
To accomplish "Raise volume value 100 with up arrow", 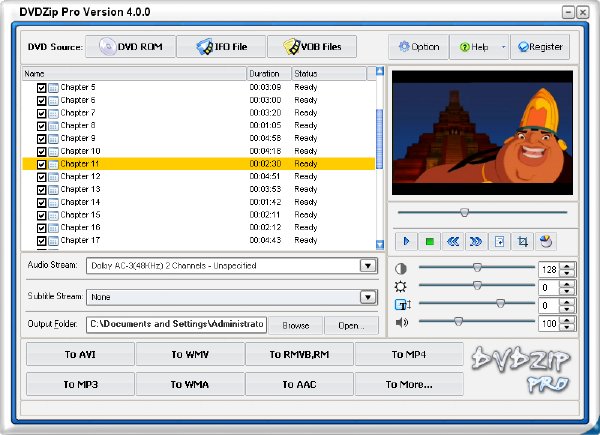I will point(567,320).
